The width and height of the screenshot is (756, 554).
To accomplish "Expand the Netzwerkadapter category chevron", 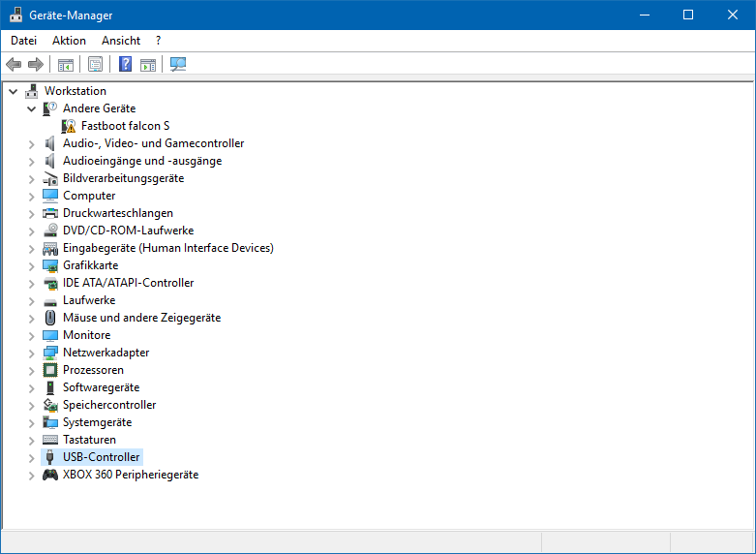I will click(x=32, y=354).
